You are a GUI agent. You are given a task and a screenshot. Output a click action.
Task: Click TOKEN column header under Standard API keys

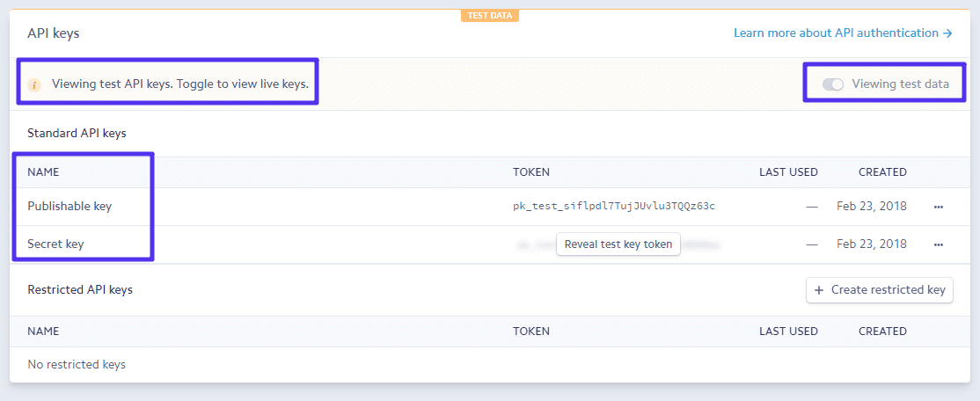click(x=531, y=172)
